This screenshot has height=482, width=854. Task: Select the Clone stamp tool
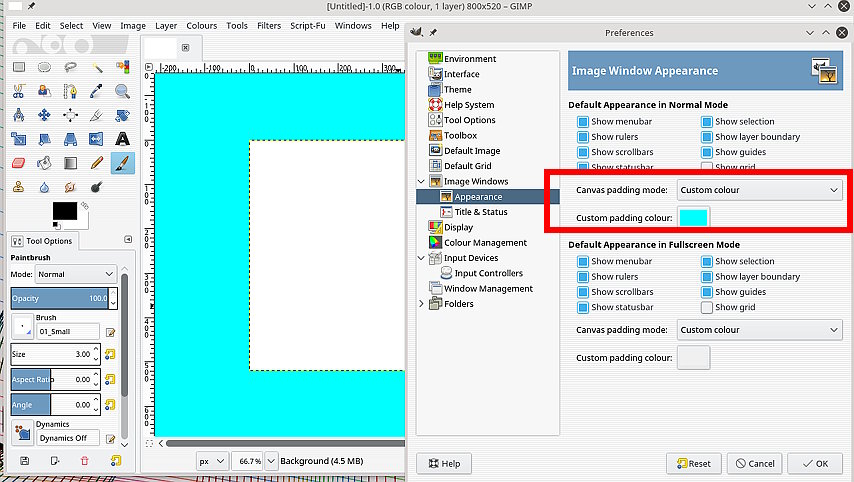[x=19, y=187]
